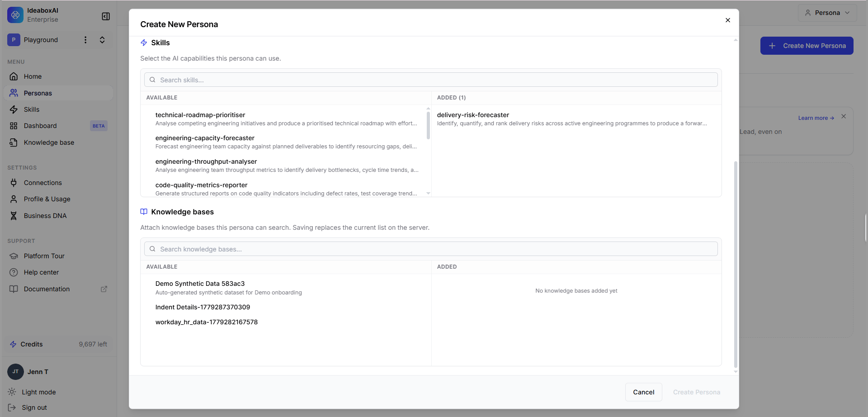This screenshot has width=868, height=417.
Task: Add Demo Synthetic Data 583ac3 knowledge base
Action: click(286, 288)
